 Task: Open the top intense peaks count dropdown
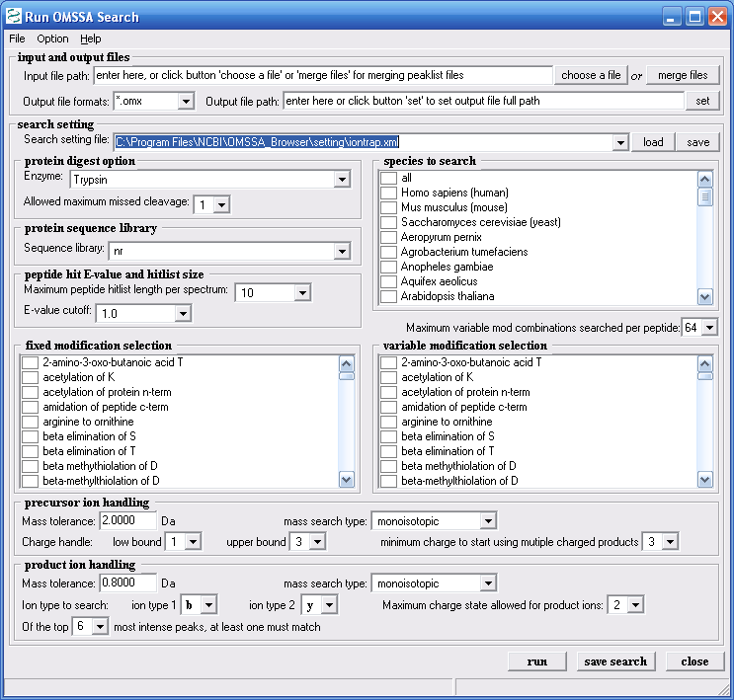tap(100, 627)
